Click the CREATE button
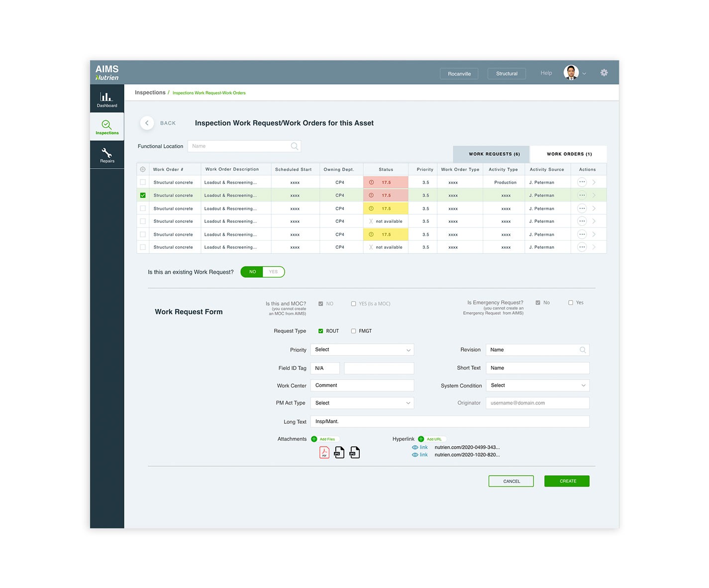709x588 pixels. pyautogui.click(x=567, y=481)
